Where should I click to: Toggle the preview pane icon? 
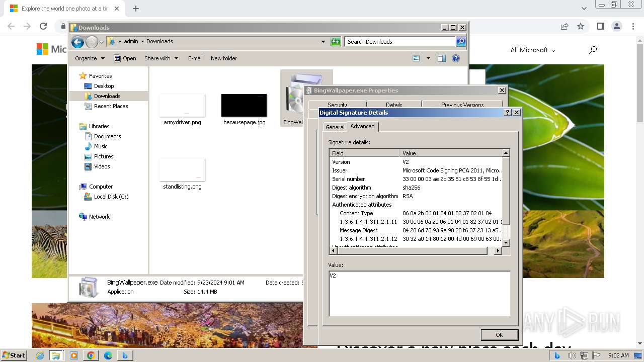coord(442,58)
